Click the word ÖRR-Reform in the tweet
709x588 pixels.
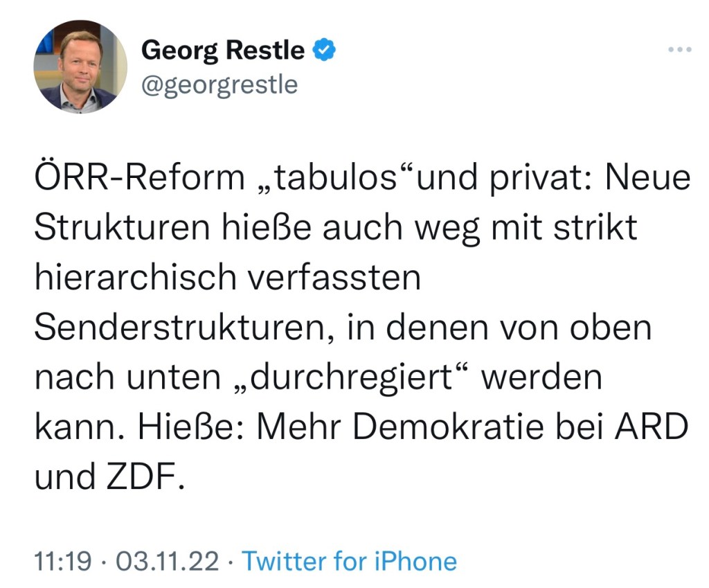click(x=137, y=179)
